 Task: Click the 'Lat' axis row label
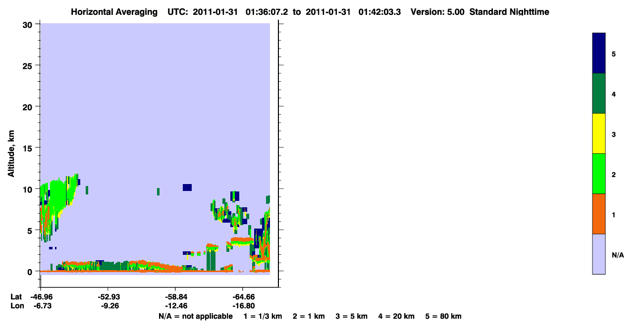(x=16, y=297)
